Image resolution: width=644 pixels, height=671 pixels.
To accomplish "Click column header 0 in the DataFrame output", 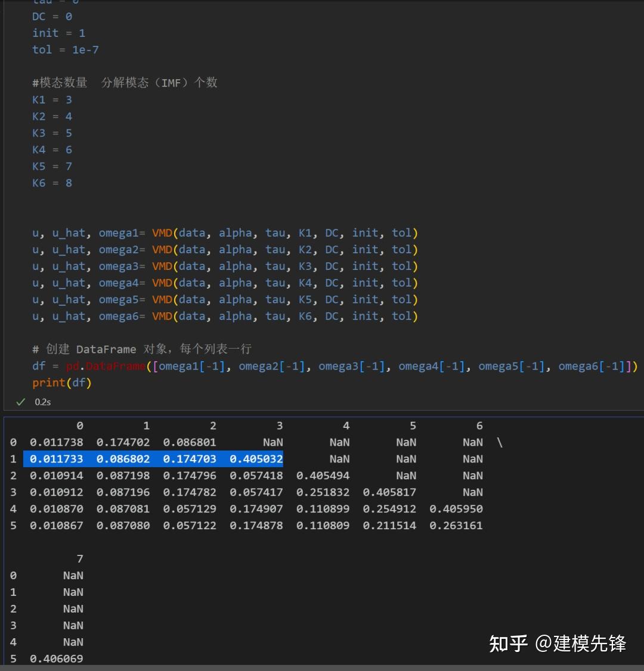I will click(x=79, y=425).
